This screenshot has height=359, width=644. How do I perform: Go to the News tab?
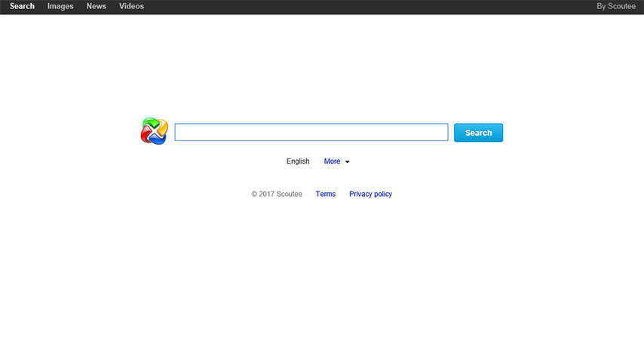(x=96, y=7)
